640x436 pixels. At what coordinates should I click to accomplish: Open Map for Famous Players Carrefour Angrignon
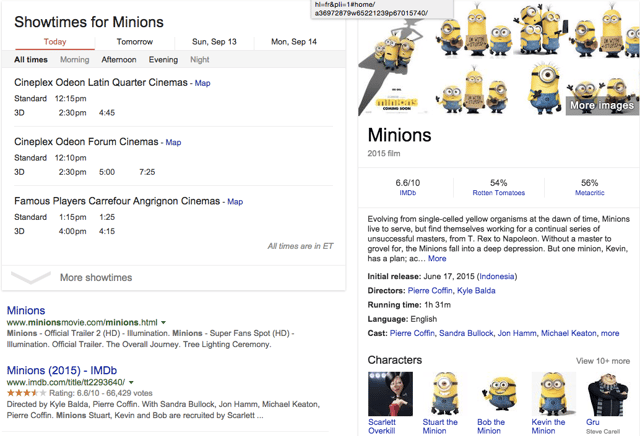[235, 202]
